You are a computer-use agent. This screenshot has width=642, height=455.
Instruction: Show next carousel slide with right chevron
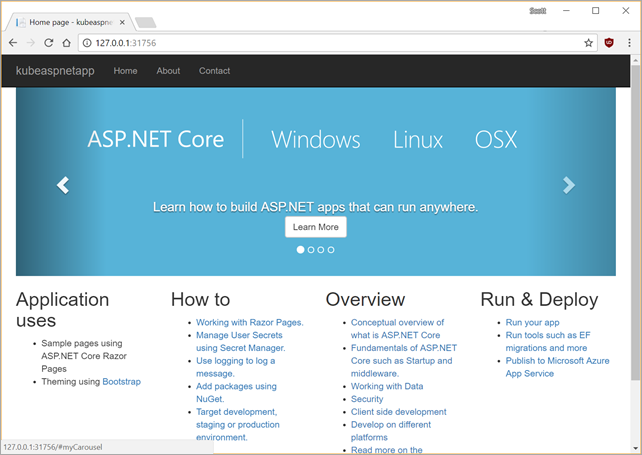(569, 185)
